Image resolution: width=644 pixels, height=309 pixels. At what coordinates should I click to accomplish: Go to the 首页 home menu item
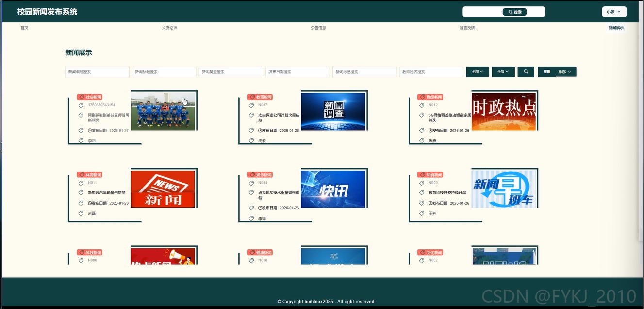(x=24, y=28)
